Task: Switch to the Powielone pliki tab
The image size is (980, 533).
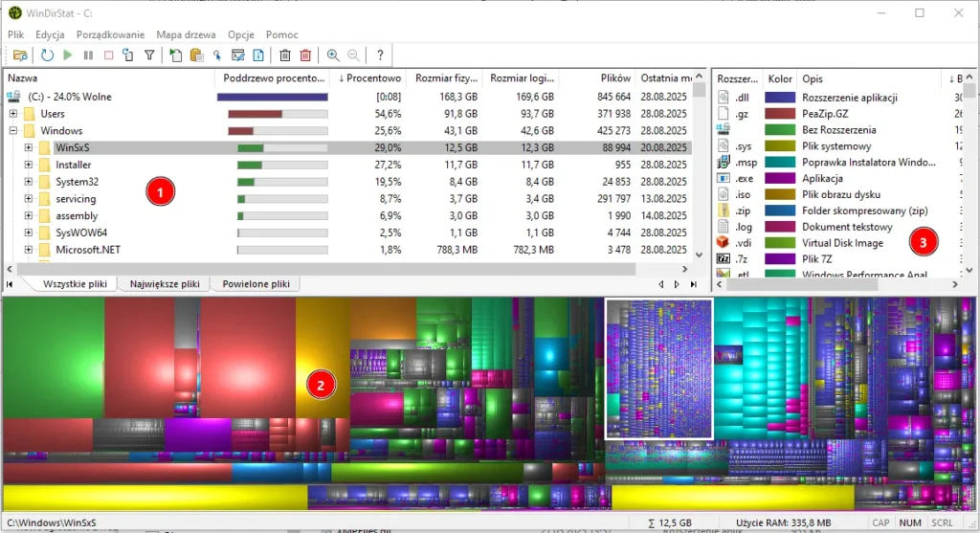Action: pos(256,283)
